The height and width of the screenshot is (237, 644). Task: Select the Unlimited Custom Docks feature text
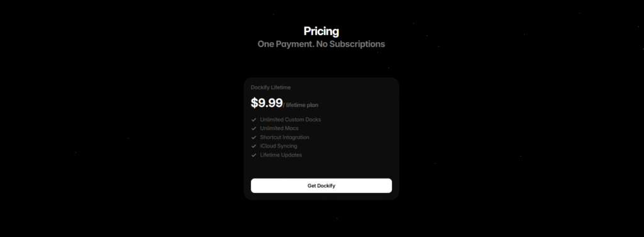[291, 119]
